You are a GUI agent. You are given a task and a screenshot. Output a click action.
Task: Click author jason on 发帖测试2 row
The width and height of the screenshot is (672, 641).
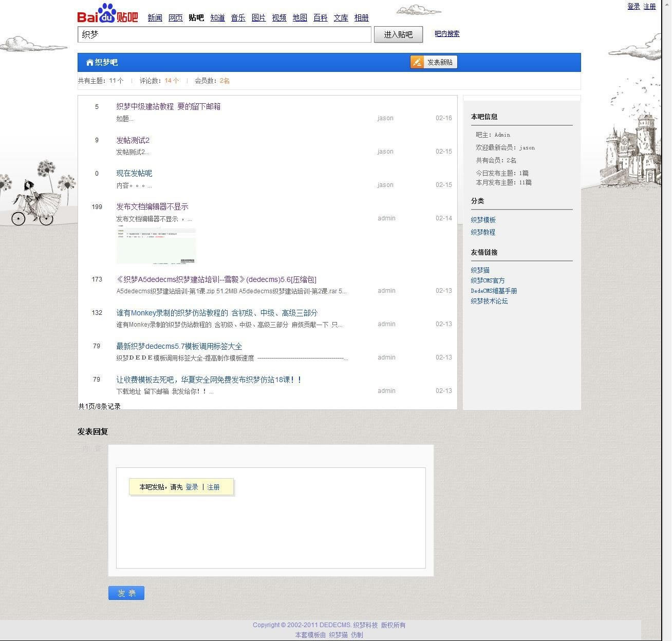(385, 152)
